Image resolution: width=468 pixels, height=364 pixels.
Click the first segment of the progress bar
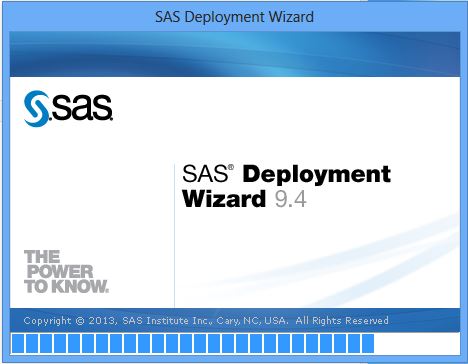click(18, 344)
